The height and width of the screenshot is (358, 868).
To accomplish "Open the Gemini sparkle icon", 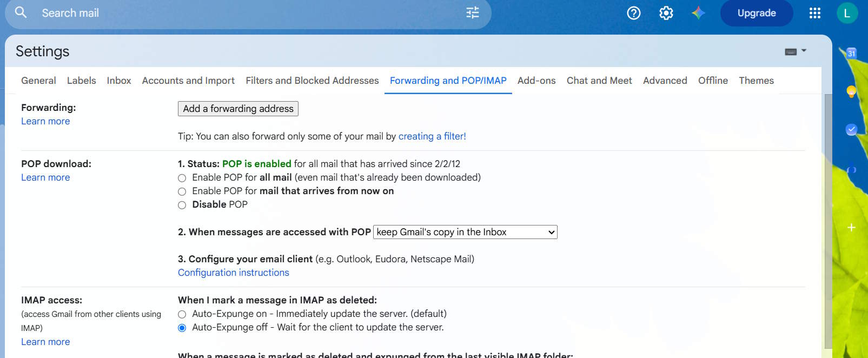I will tap(698, 13).
